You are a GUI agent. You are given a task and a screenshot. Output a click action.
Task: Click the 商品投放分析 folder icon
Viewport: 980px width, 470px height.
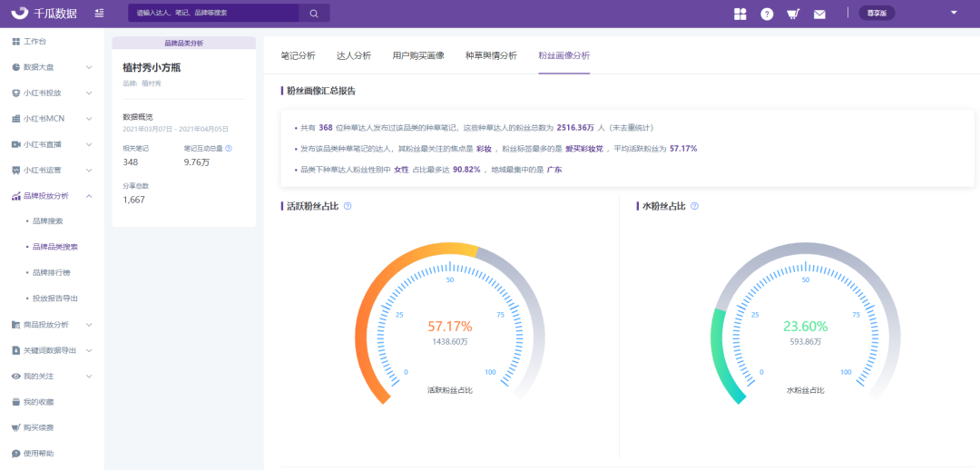[16, 325]
